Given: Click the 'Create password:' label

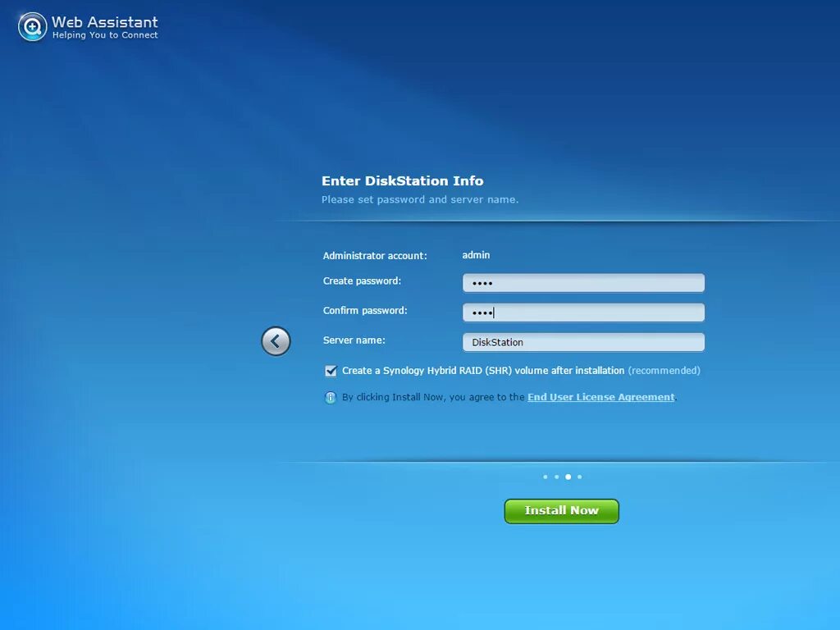Looking at the screenshot, I should pyautogui.click(x=362, y=281).
